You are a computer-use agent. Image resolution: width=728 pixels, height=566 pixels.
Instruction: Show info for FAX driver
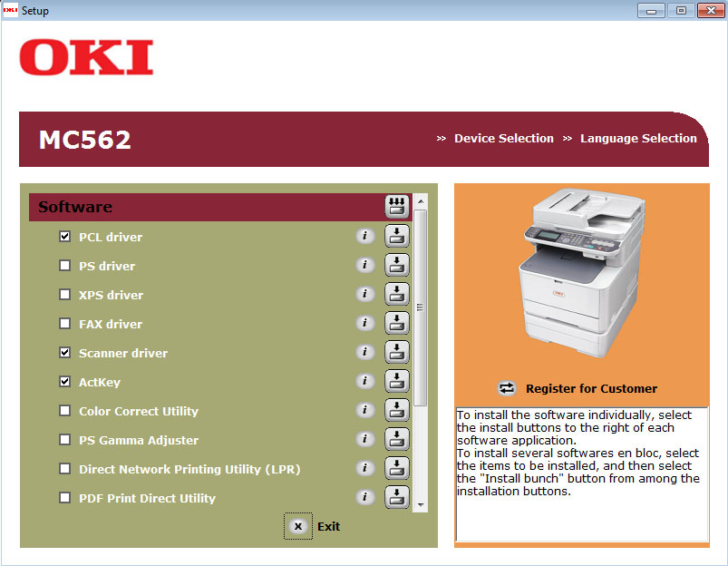pyautogui.click(x=365, y=323)
